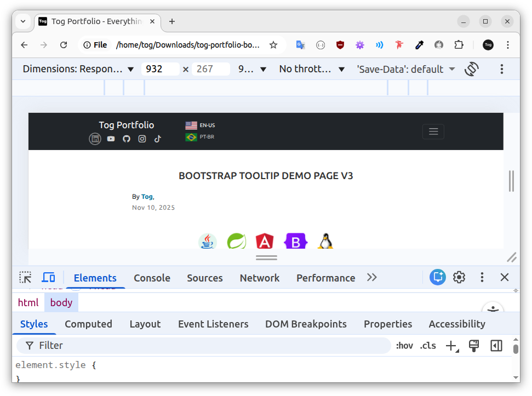Expand the Dimensions Responsive dropdown
Viewport: 532px width, 396px height.
78,69
